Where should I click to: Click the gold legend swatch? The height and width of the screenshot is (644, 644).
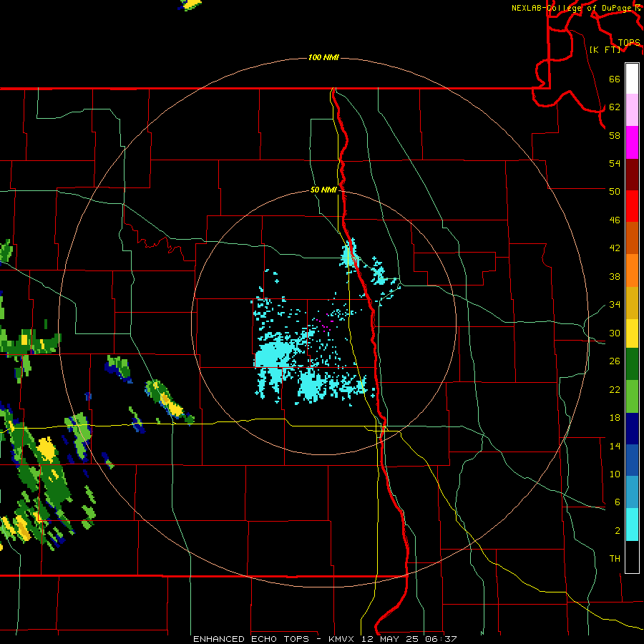tap(632, 302)
